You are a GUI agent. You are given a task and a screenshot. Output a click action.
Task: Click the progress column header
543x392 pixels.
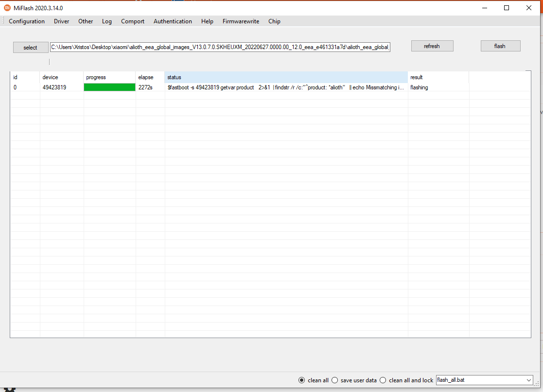tap(109, 77)
